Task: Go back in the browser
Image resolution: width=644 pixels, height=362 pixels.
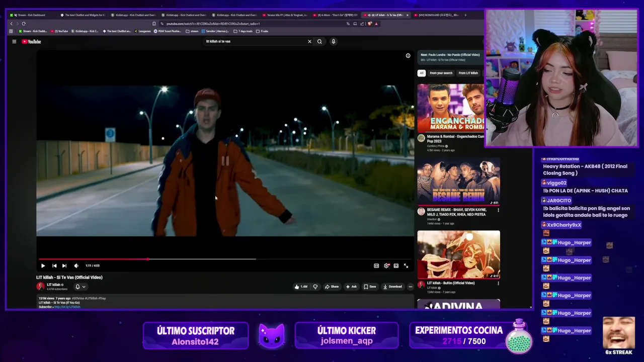Action: pyautogui.click(x=11, y=24)
